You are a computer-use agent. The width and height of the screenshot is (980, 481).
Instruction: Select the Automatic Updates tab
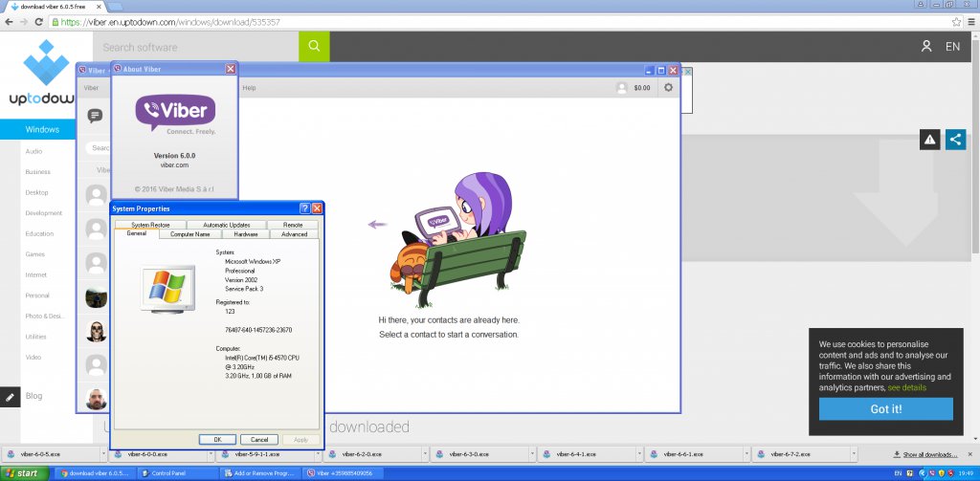(227, 225)
